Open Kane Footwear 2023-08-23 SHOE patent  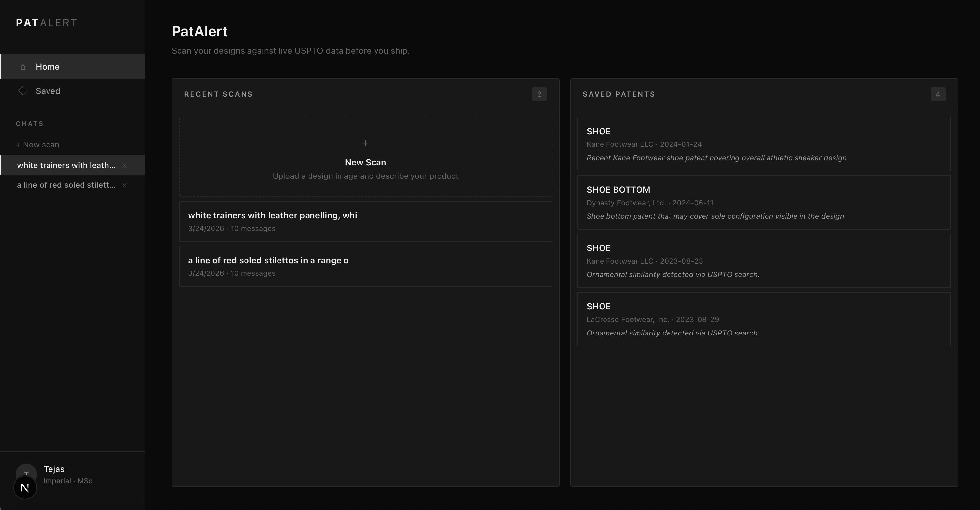pos(764,261)
